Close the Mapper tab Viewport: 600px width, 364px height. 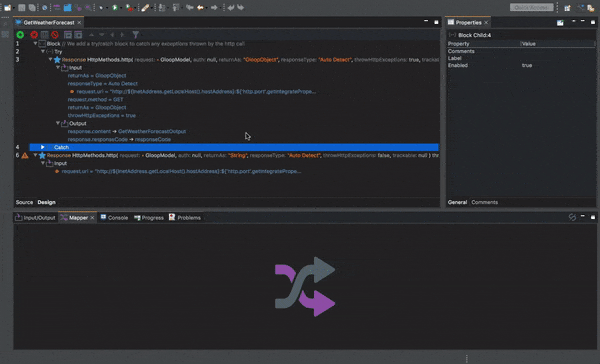click(x=92, y=217)
